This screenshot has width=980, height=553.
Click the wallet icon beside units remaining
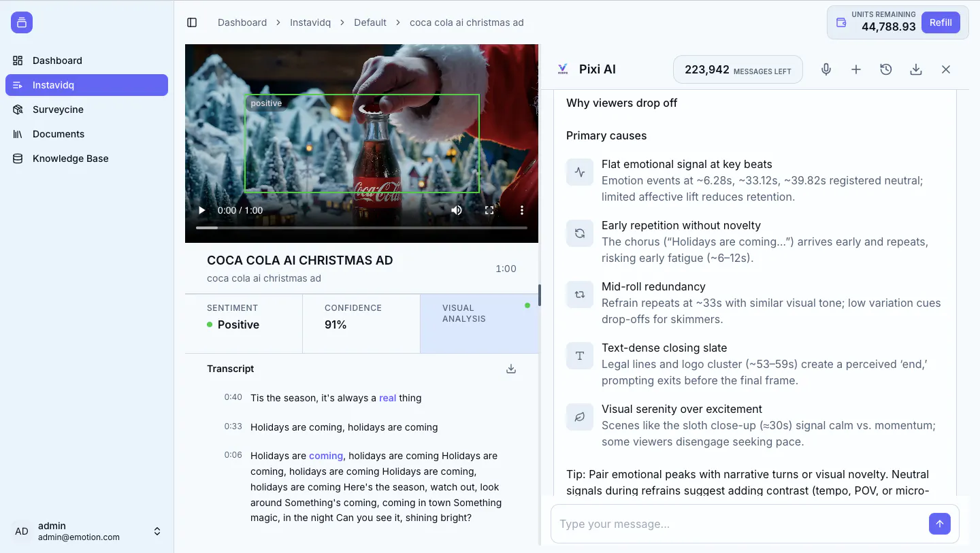click(x=841, y=22)
